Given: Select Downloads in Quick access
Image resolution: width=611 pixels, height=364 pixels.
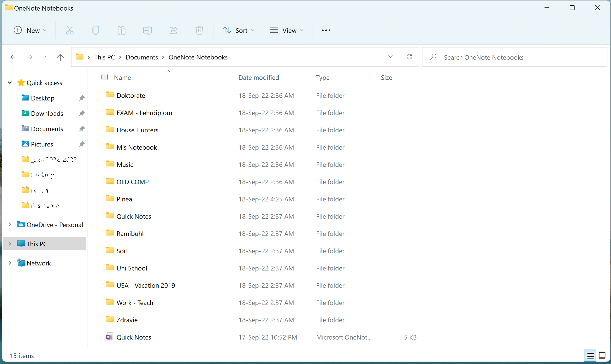Looking at the screenshot, I should [x=47, y=113].
